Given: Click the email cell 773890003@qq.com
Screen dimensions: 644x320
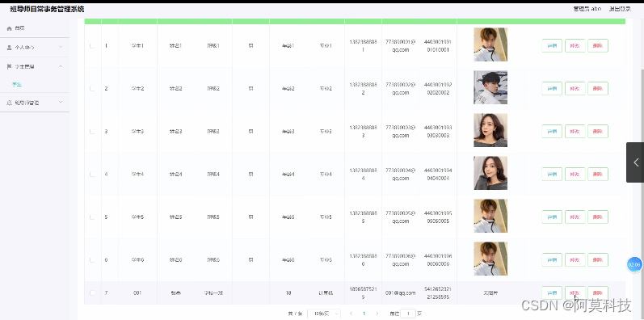Looking at the screenshot, I should (401, 132).
